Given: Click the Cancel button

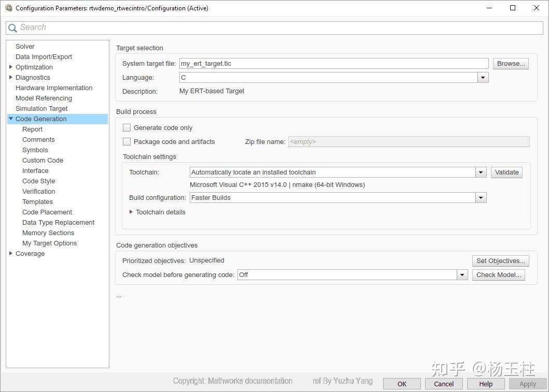Looking at the screenshot, I should [444, 384].
